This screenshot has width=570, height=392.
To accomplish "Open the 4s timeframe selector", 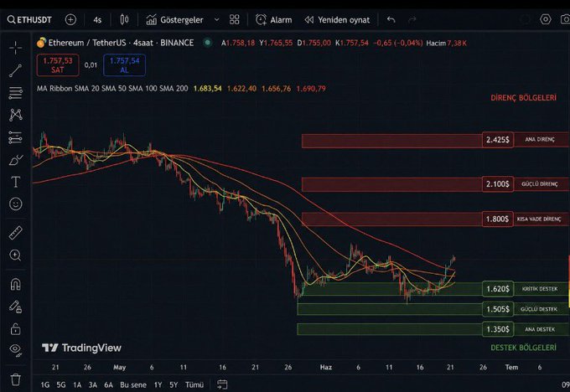I will point(97,20).
